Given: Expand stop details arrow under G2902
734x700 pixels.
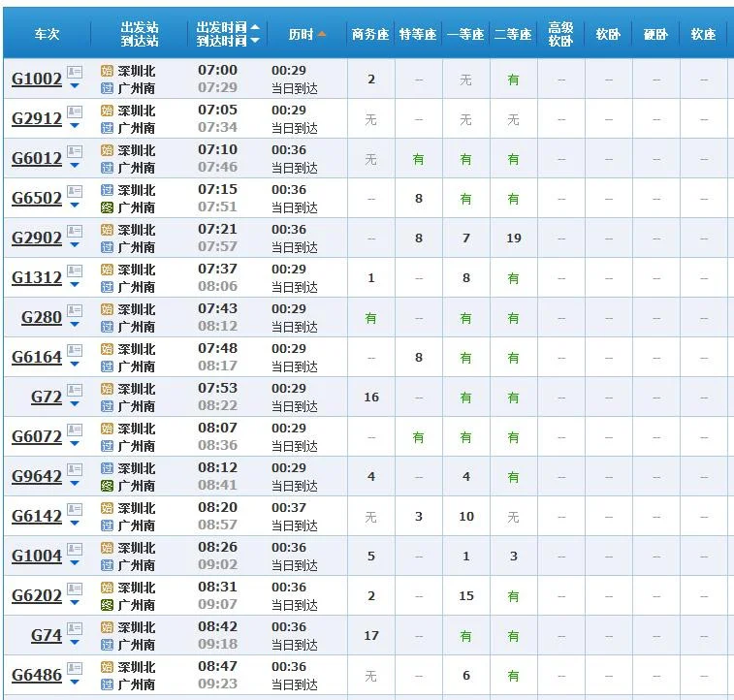Looking at the screenshot, I should 75,245.
